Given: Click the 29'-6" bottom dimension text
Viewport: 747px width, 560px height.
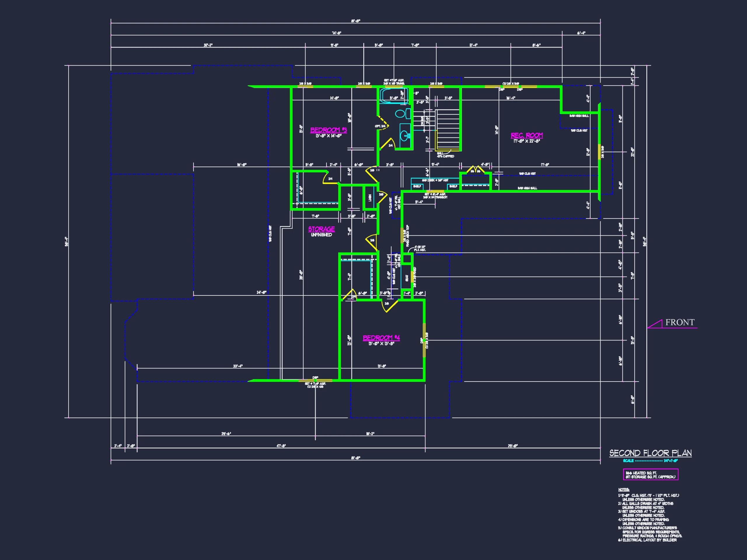Looking at the screenshot, I should point(226,434).
